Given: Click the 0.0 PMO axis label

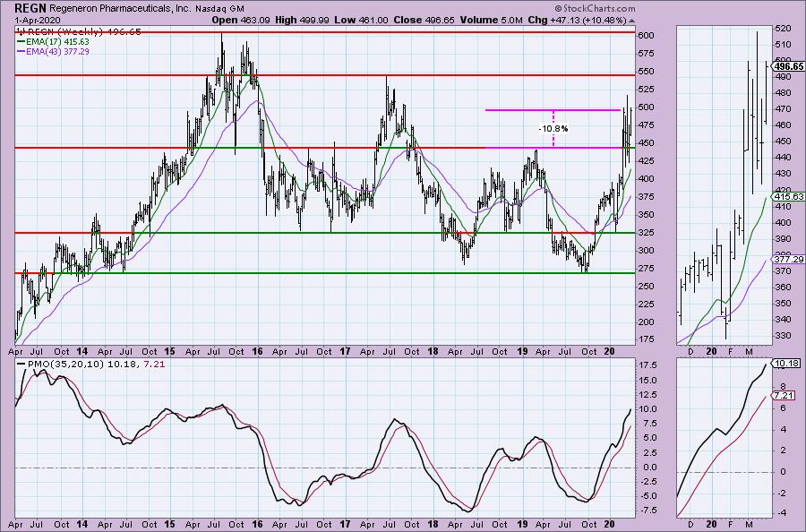Looking at the screenshot, I should click(x=650, y=468).
